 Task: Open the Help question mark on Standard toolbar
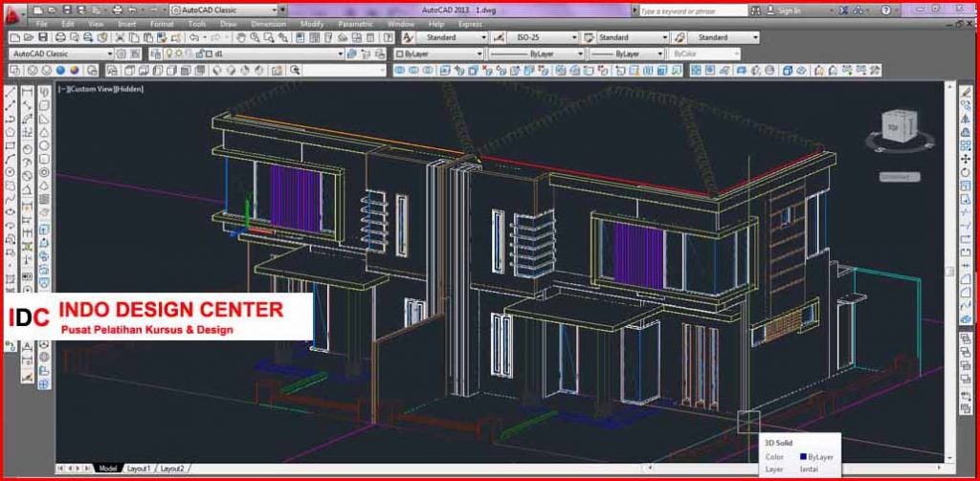click(x=387, y=37)
